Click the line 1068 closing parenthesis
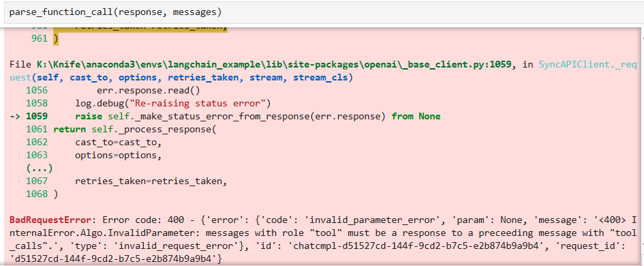The image size is (644, 266). [x=56, y=194]
